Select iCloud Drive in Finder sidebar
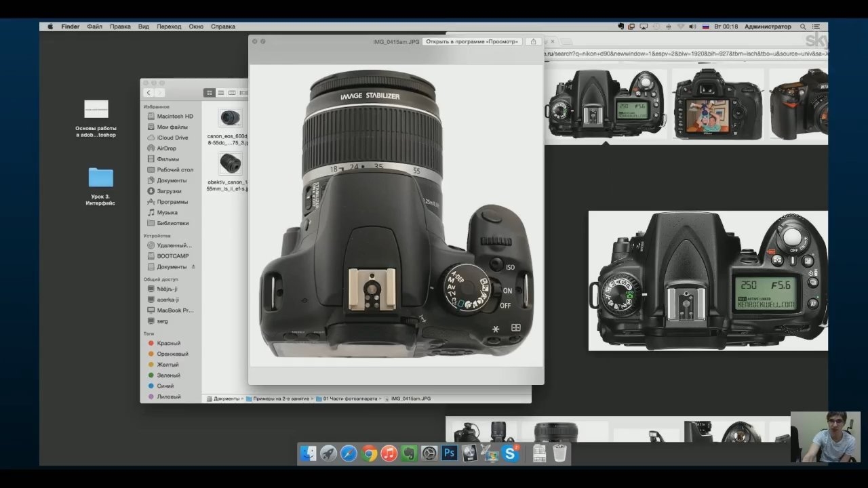 pyautogui.click(x=168, y=138)
